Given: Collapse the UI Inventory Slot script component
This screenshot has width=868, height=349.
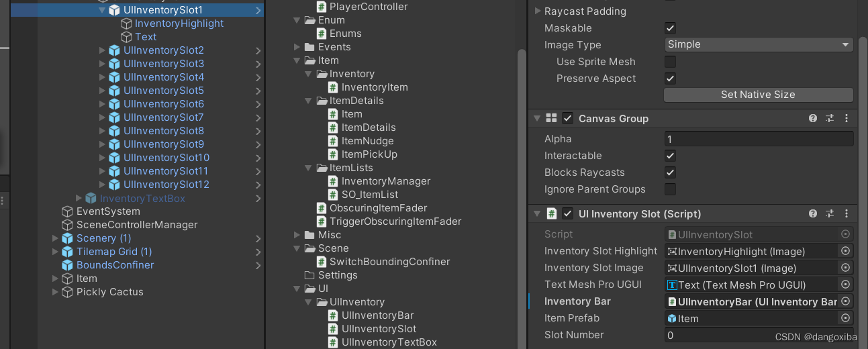Looking at the screenshot, I should click(x=537, y=213).
